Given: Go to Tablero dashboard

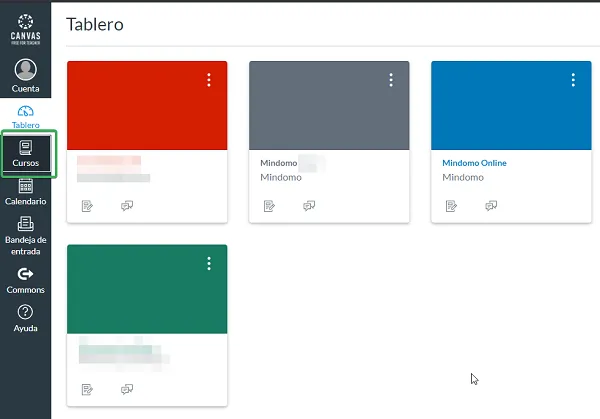Looking at the screenshot, I should tap(25, 117).
